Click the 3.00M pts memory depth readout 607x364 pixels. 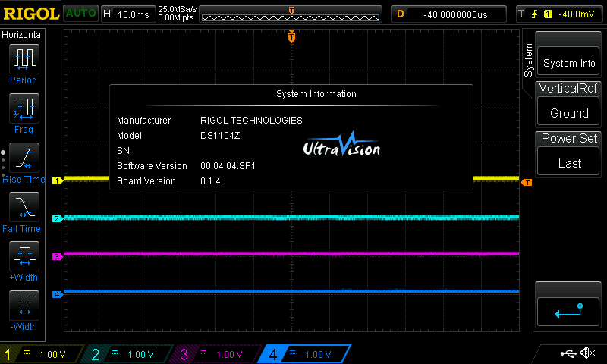(x=176, y=17)
